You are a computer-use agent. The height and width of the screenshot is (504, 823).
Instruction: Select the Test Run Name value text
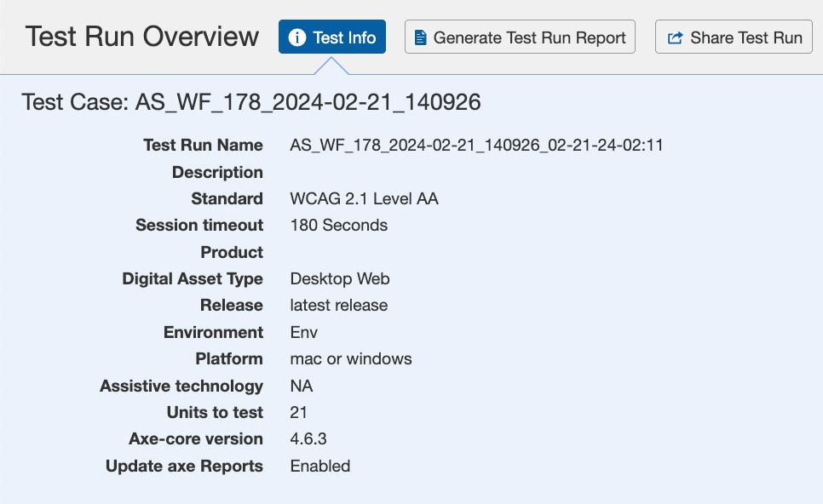pos(476,146)
